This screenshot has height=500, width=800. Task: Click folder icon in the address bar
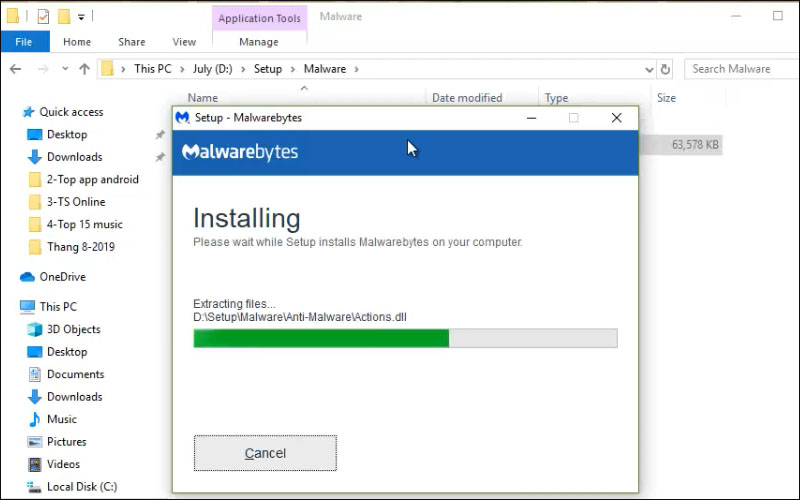(x=107, y=68)
